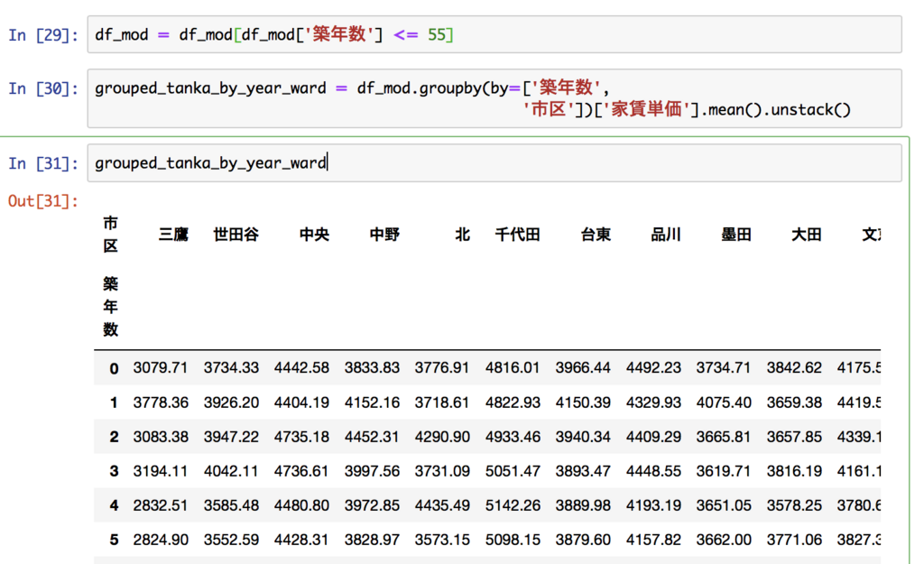Click cell value 2832.51
This screenshot has width=924, height=564.
coord(161,505)
